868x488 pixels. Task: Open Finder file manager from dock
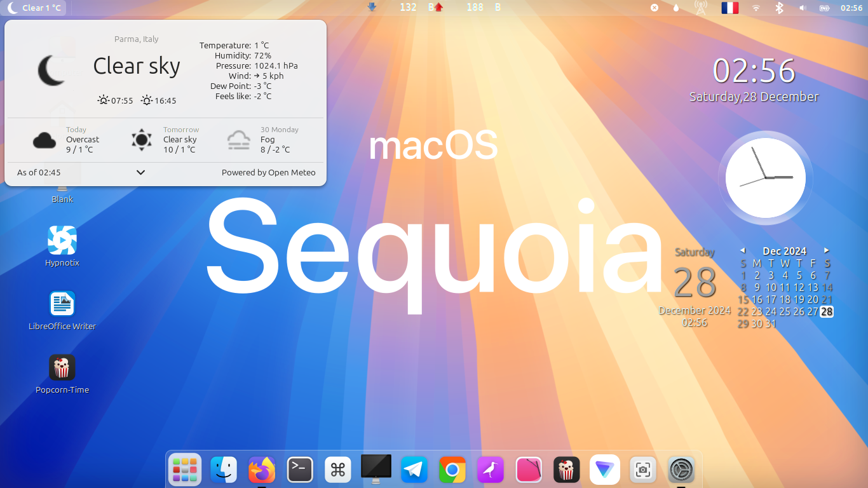tap(224, 470)
